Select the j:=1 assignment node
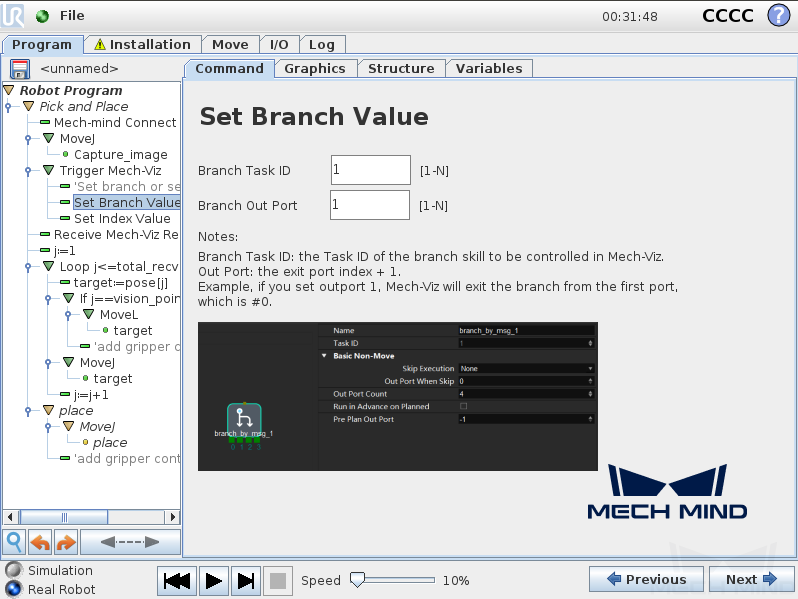Viewport: 798px width, 599px height. 64,251
